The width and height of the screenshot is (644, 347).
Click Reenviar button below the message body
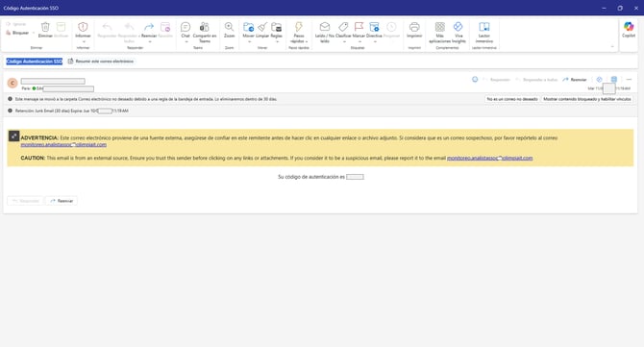pyautogui.click(x=62, y=201)
